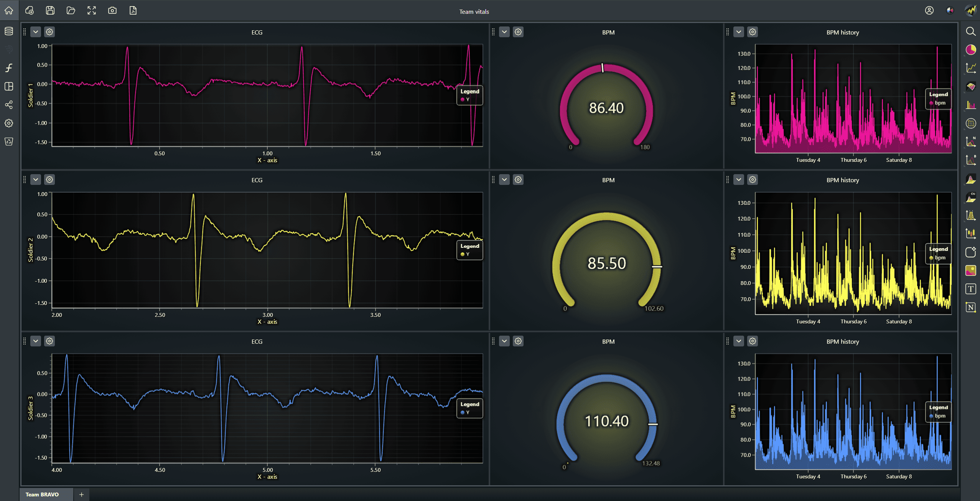This screenshot has height=501, width=980.
Task: Open settings of Soldier 3 ECG panel
Action: pyautogui.click(x=49, y=341)
